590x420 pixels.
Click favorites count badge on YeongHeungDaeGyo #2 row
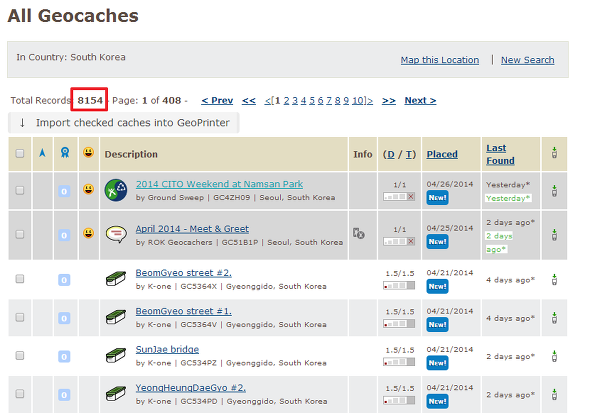(x=64, y=395)
